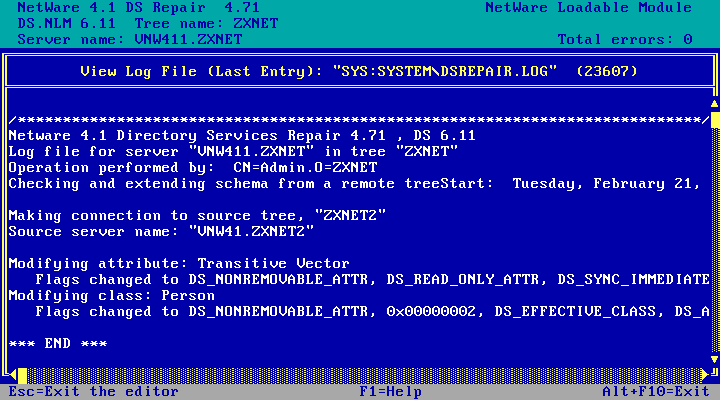720x400 pixels.
Task: Click the View Log File title
Action: [x=359, y=71]
